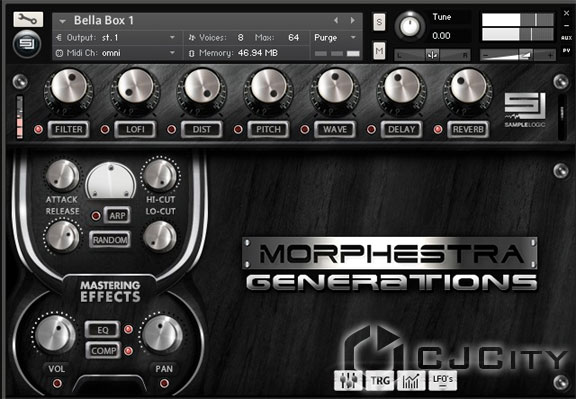This screenshot has height=399, width=576.
Task: Open the TRG trigger tab
Action: point(380,380)
